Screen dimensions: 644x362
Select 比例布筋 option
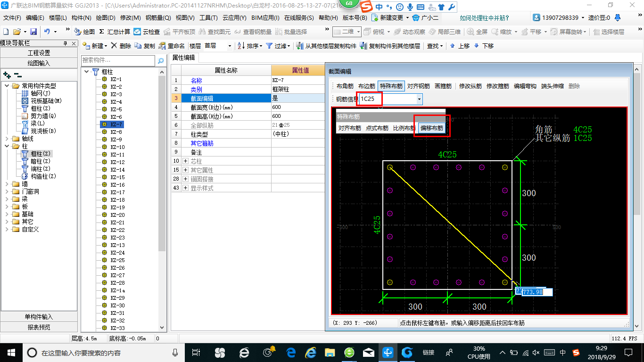(405, 128)
